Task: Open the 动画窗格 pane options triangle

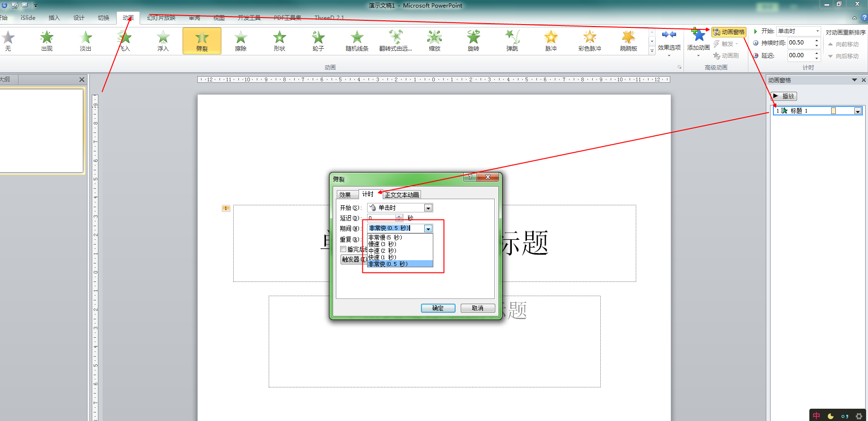Action: tap(854, 80)
